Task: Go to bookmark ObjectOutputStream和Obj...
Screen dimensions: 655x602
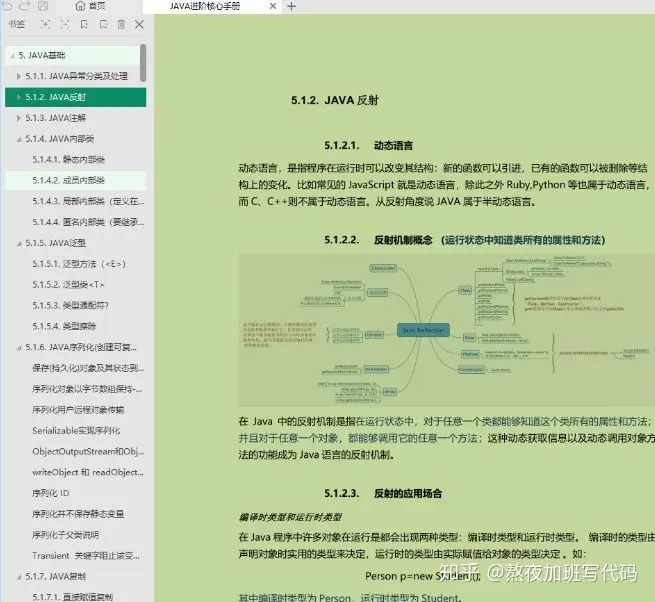Action: click(88, 452)
